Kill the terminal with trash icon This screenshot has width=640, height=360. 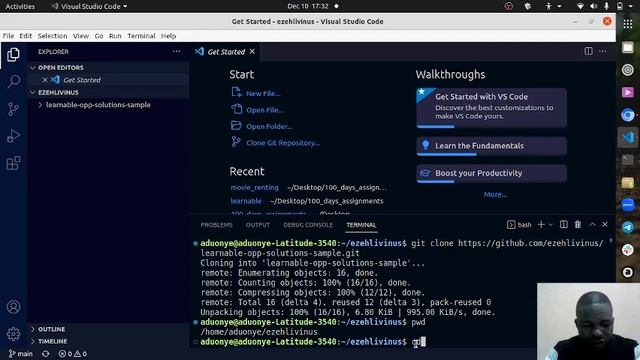pos(578,224)
